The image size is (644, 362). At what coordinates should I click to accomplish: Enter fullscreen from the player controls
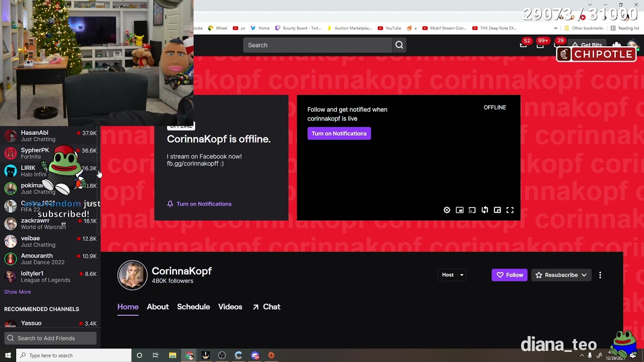pos(510,210)
